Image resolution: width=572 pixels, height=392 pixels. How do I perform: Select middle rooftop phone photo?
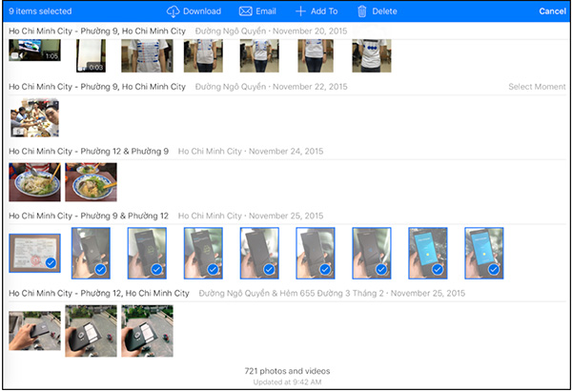pos(91,331)
